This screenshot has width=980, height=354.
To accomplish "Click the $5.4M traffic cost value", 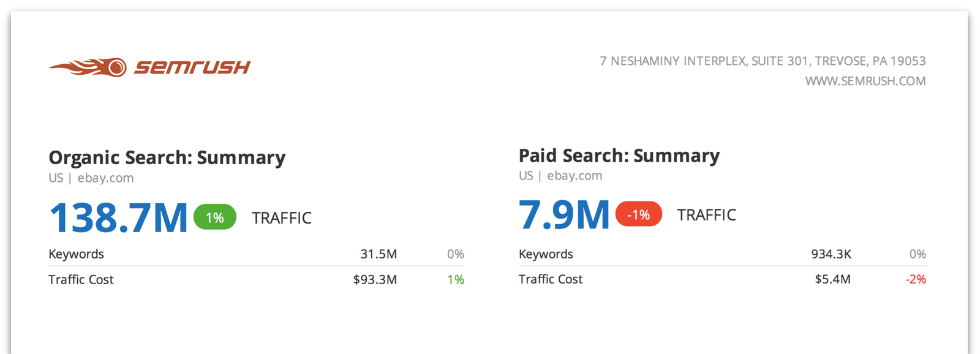I will click(x=833, y=279).
